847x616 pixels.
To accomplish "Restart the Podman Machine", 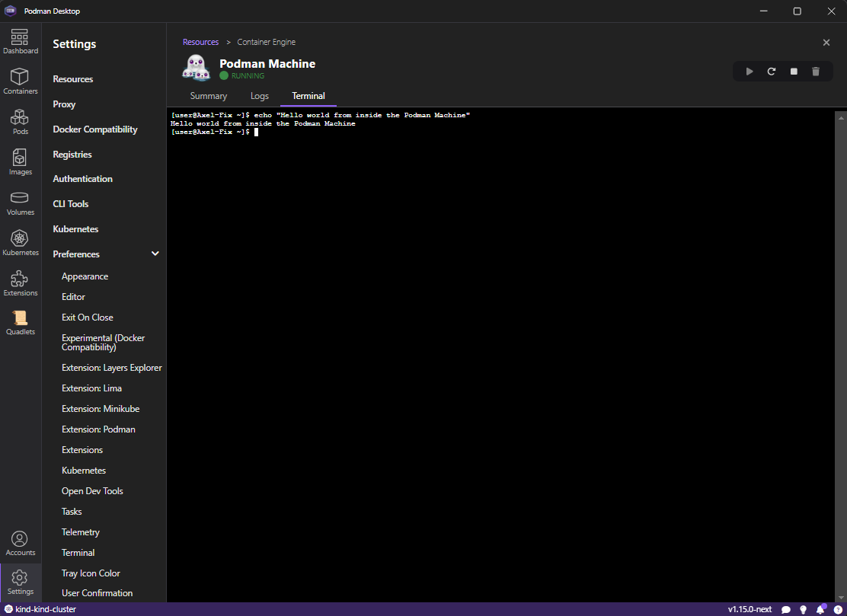I will [x=772, y=71].
